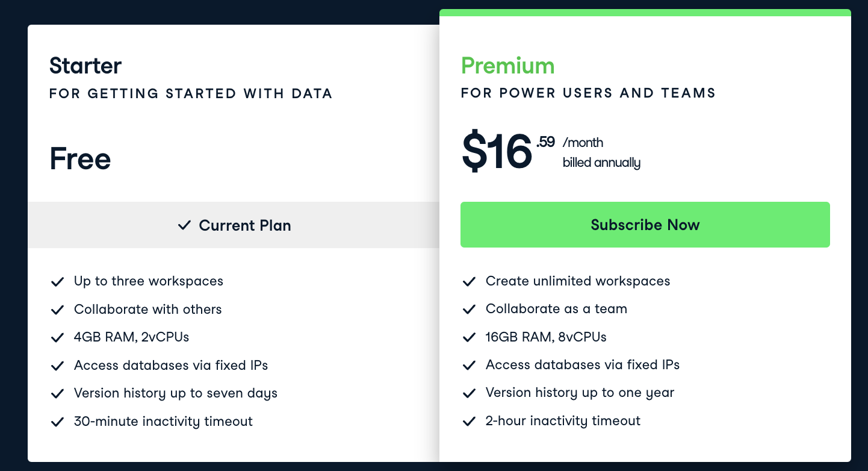Click checkmark next to Create unlimited workspaces
The width and height of the screenshot is (868, 471).
[469, 281]
